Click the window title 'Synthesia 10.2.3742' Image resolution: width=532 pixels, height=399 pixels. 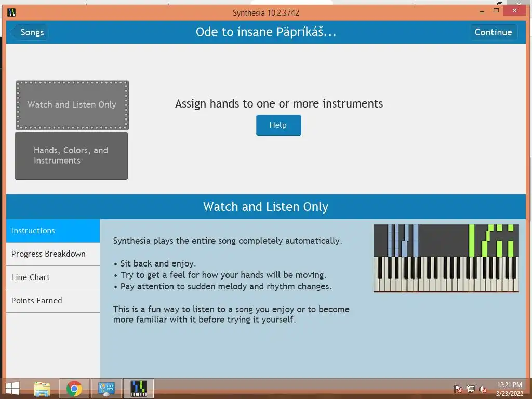(x=265, y=13)
